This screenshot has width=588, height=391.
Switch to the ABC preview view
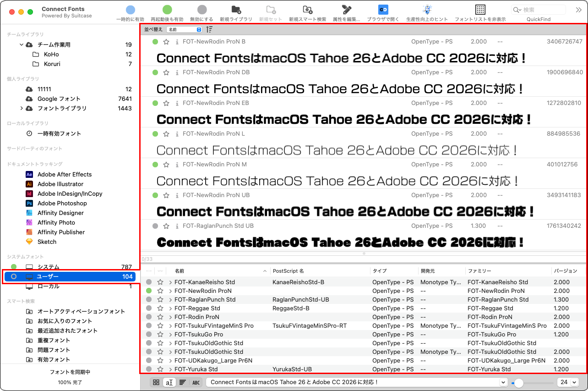(x=196, y=382)
